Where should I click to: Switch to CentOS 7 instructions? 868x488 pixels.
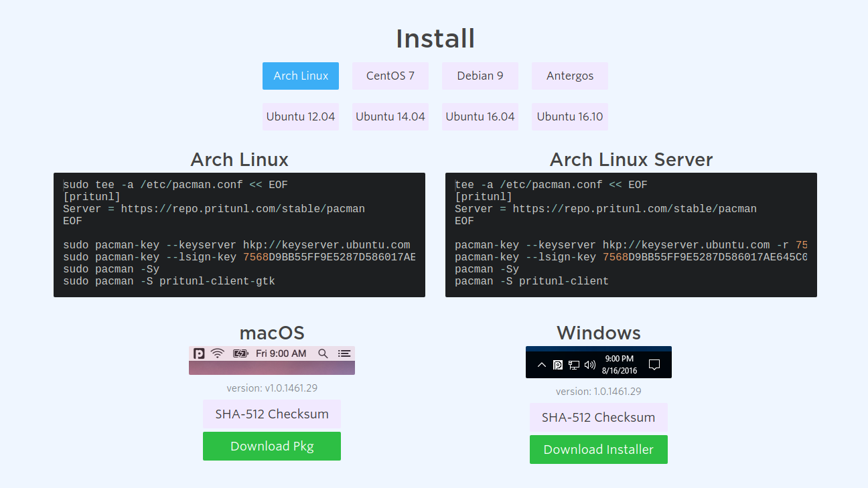pyautogui.click(x=390, y=76)
